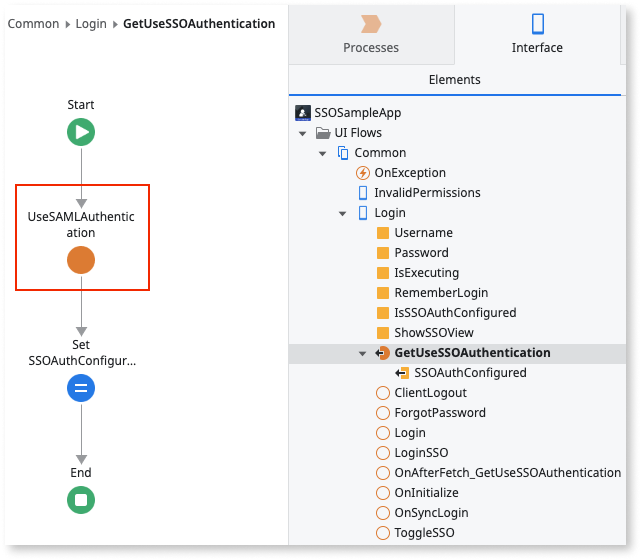
Task: Collapse the GetUseSSOAuthentication expander arrow
Action: 362,353
